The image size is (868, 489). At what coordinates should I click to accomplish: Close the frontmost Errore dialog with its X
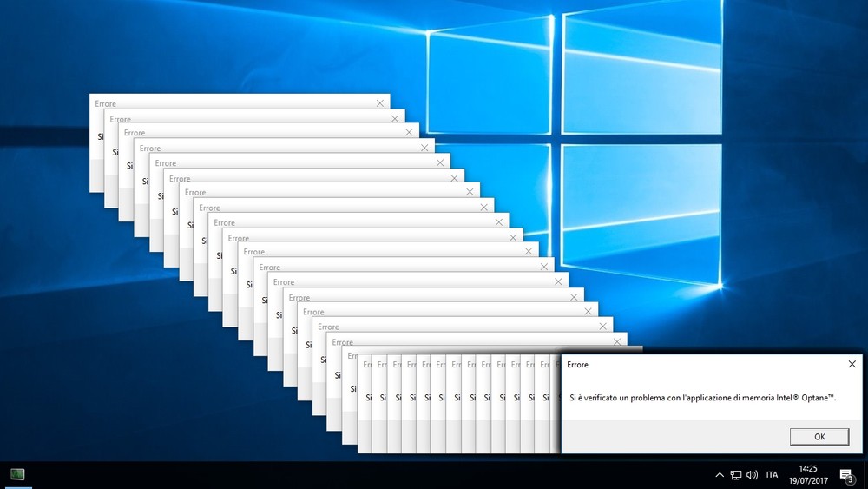tap(852, 365)
